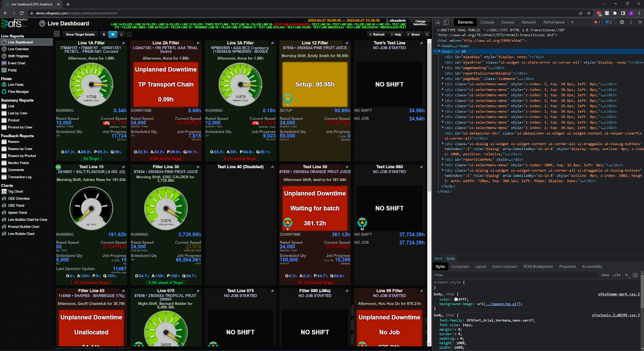The width and height of the screenshot is (644, 351).
Task: Pop out the Test Line 50 tile
Action: (x=347, y=167)
